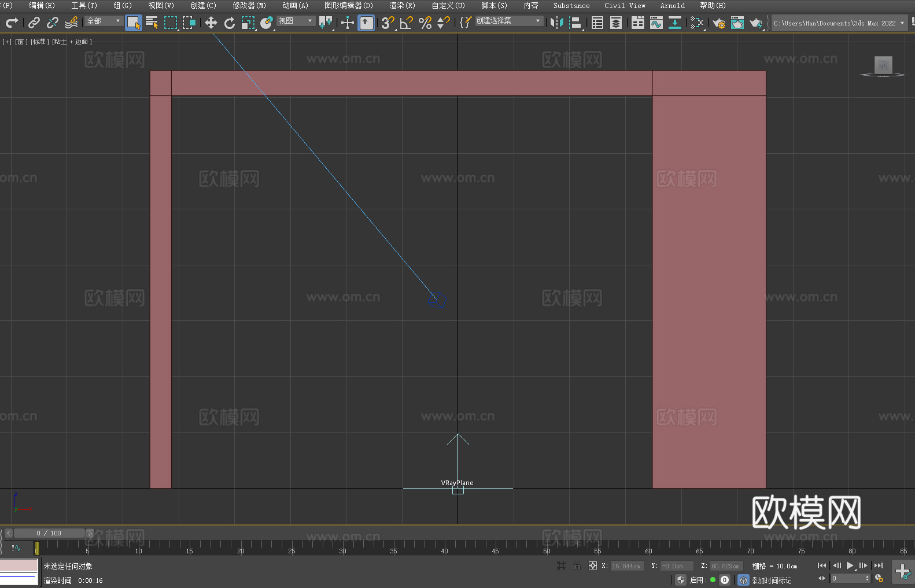Click Select and Manipulate icon
915x588 pixels.
tap(348, 23)
